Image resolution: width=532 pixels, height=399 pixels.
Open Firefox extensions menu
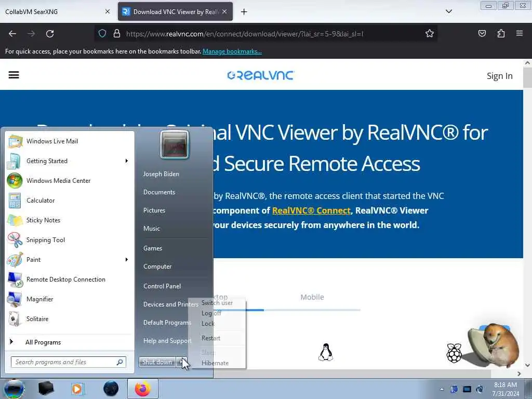point(501,34)
